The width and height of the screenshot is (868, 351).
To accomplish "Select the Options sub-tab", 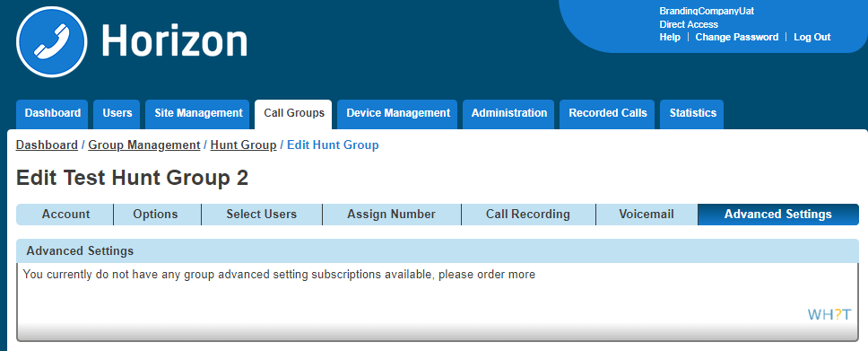I will tap(157, 215).
